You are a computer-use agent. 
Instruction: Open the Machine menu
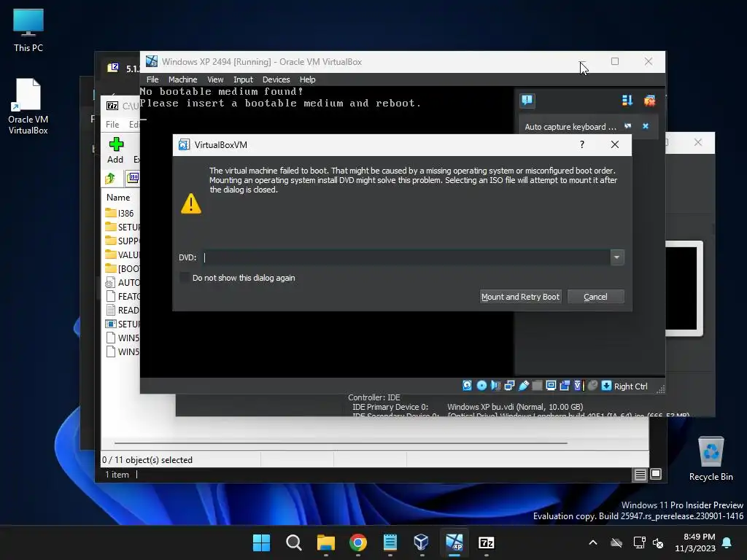pos(182,79)
